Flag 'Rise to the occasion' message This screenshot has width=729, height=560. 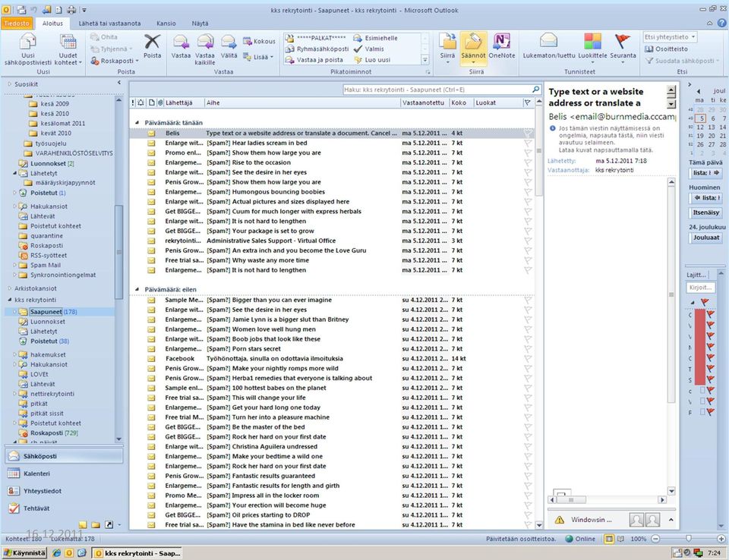pos(528,162)
